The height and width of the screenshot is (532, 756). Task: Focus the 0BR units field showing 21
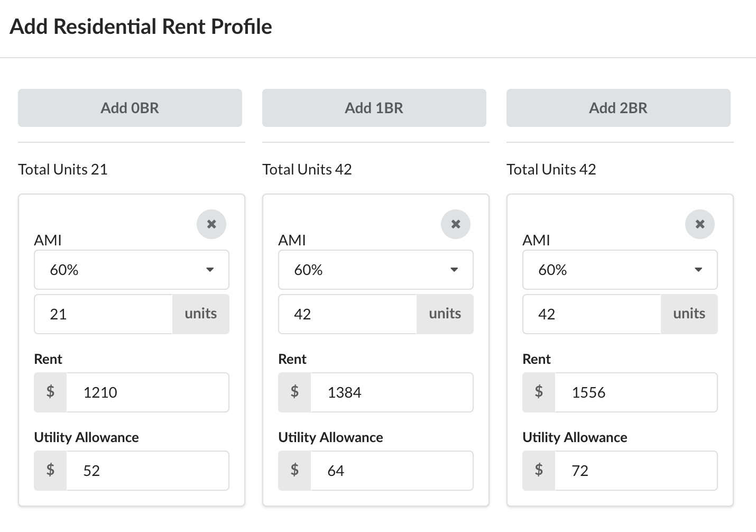(x=104, y=314)
